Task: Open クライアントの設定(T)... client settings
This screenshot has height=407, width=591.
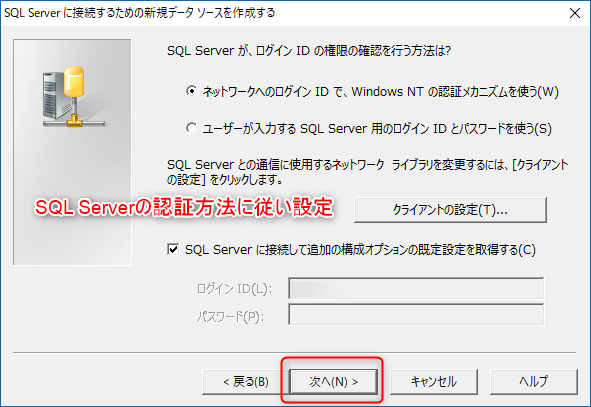Action: tap(450, 210)
